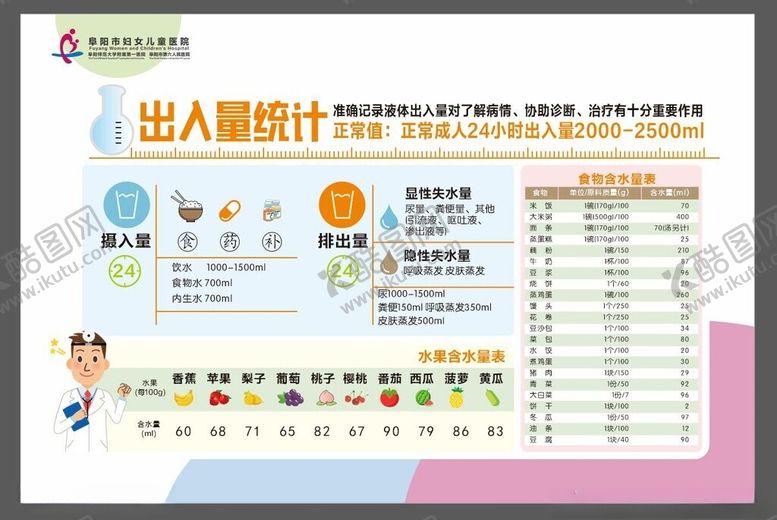Viewport: 777px width, 520px height.
Task: Click the 藕粉 row name
Action: [x=541, y=250]
